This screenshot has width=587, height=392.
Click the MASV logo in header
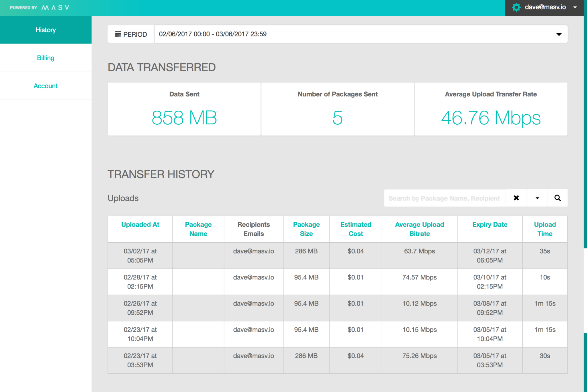tap(55, 8)
